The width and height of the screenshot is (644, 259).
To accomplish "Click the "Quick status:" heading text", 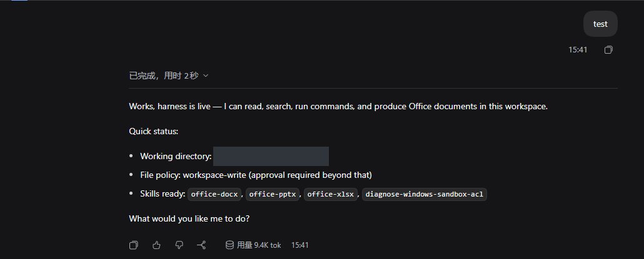I will coord(154,132).
